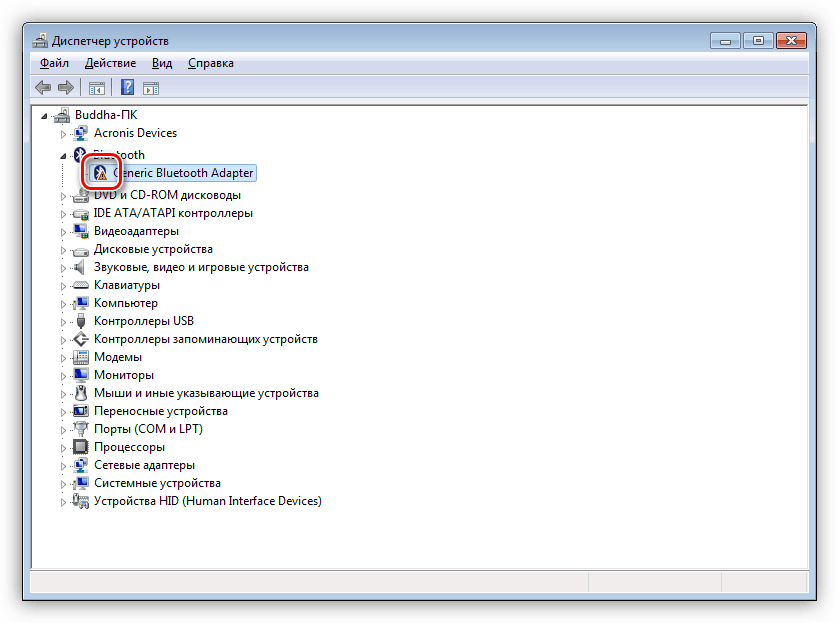839x623 pixels.
Task: Click the DVD и CD-ROM дисководы icon
Action: [x=81, y=195]
